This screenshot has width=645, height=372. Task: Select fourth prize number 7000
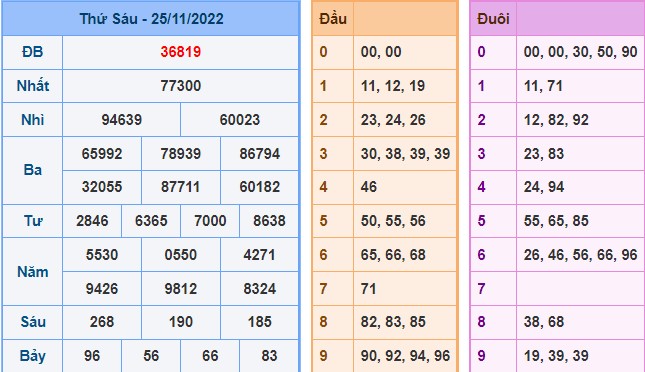pos(210,221)
